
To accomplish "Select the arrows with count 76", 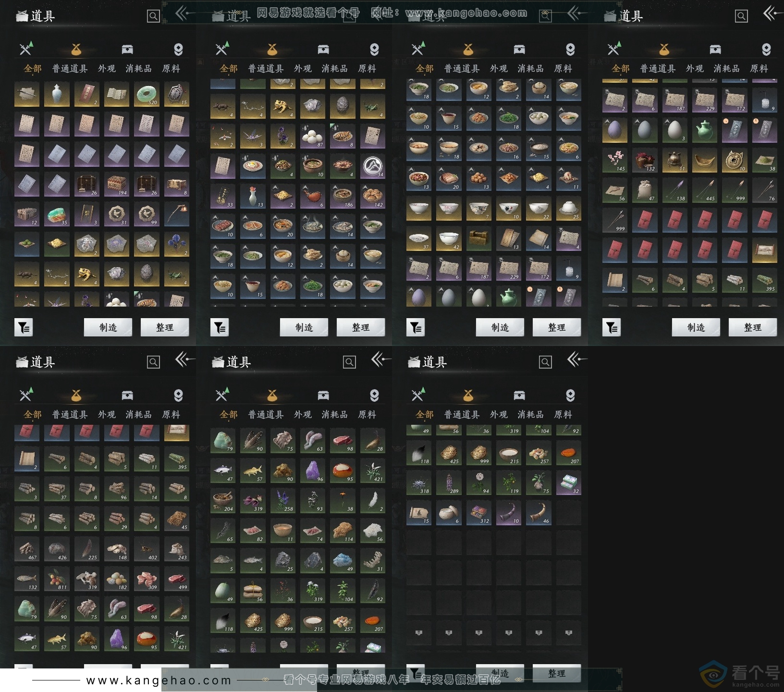I will tap(765, 190).
